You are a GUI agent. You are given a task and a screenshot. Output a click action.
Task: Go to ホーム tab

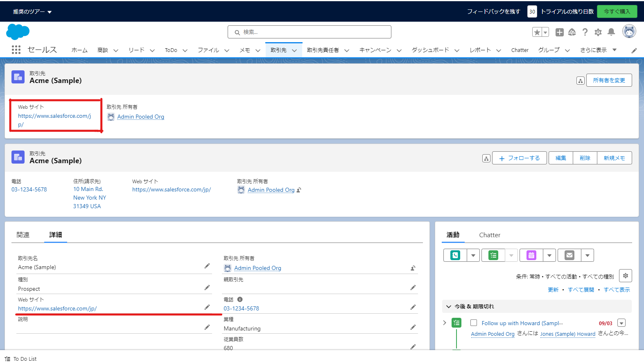coord(79,50)
